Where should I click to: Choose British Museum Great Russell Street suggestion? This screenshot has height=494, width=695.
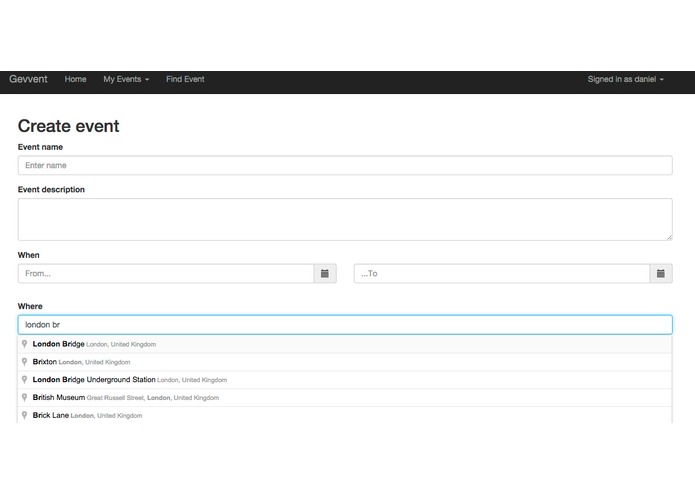point(345,397)
